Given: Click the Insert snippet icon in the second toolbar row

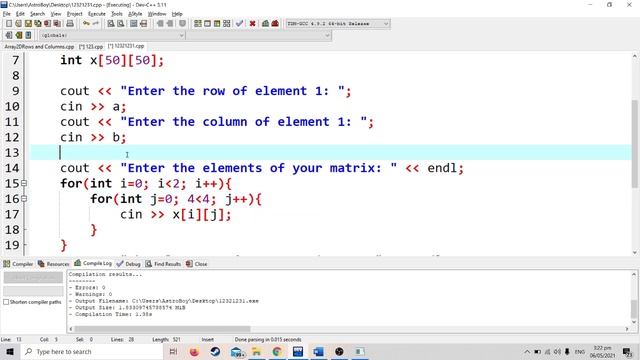Looking at the screenshot, I should (x=9, y=35).
